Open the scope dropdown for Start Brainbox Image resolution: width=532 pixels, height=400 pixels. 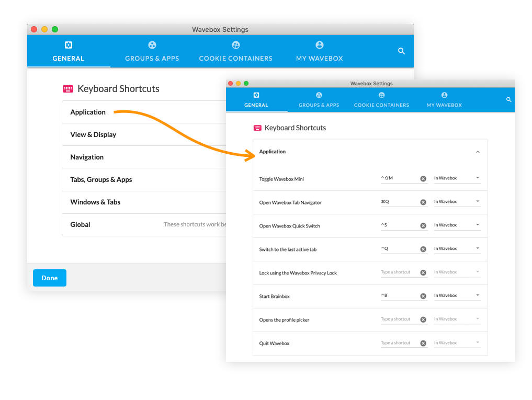click(457, 295)
